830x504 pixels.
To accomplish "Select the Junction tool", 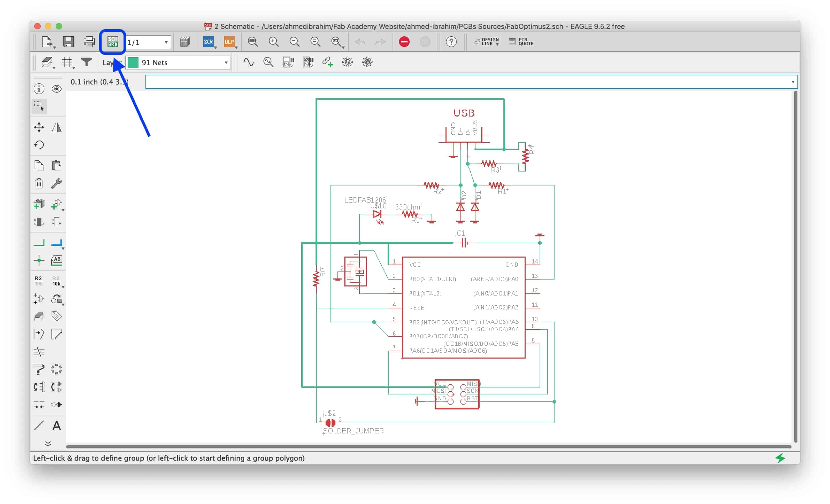I will point(39,260).
